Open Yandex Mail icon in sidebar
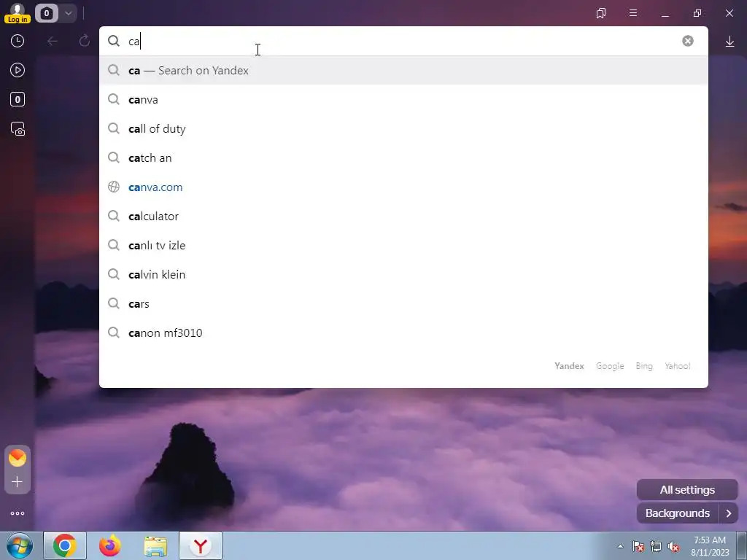747x560 pixels. [x=18, y=458]
